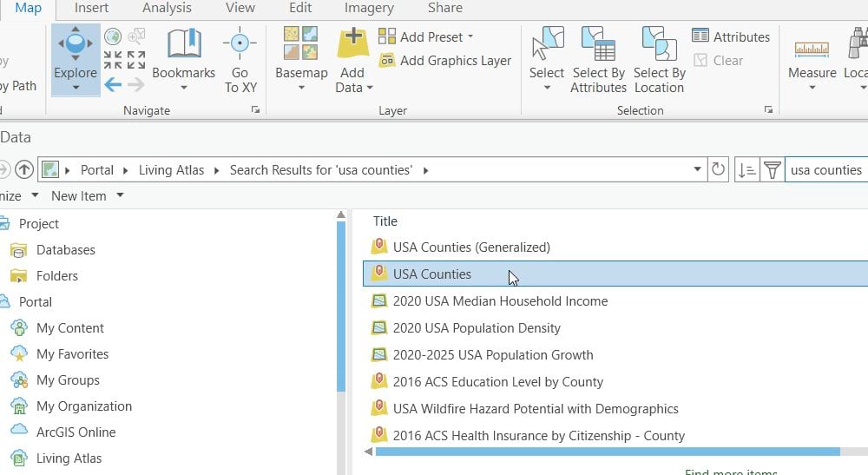Click Fixed Zoom In arrows icon
The image size is (868, 475).
point(113,60)
